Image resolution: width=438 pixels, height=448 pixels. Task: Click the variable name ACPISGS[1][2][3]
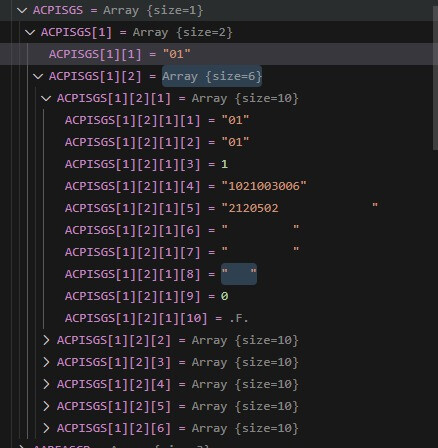pos(114,362)
